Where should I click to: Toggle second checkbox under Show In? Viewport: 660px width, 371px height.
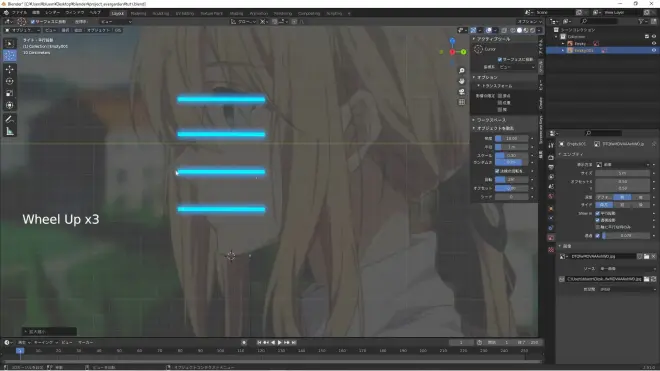click(x=597, y=220)
